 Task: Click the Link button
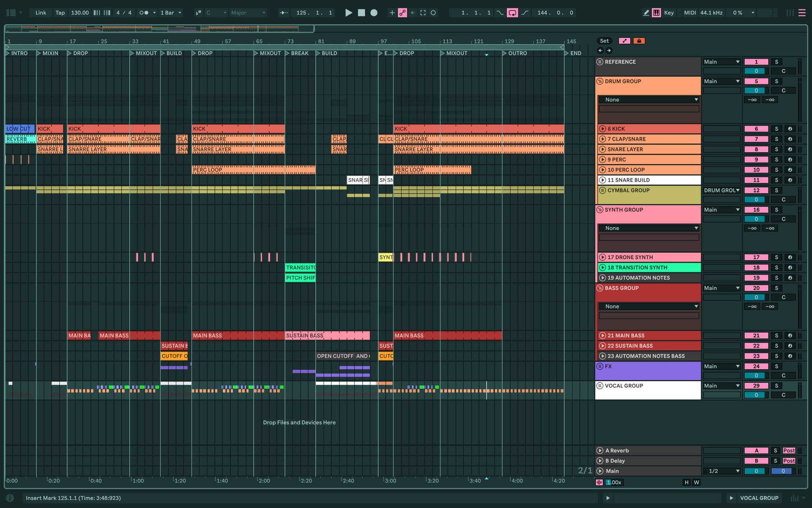pyautogui.click(x=41, y=13)
